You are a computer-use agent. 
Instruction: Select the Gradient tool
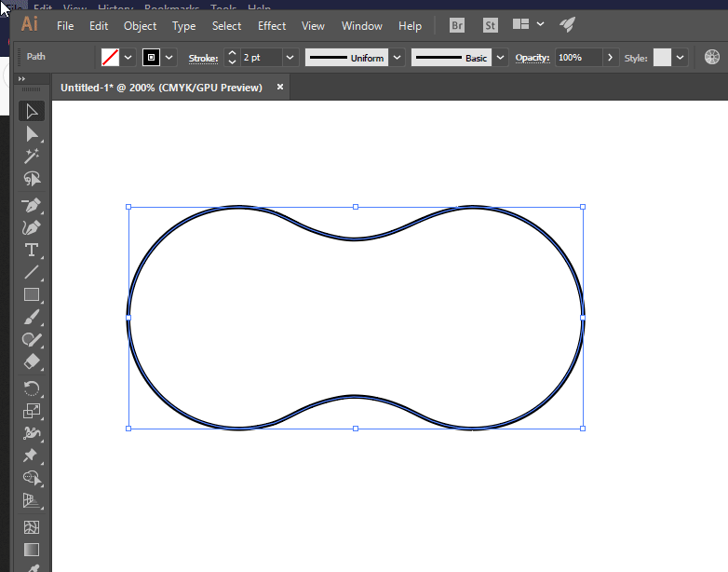click(x=32, y=550)
